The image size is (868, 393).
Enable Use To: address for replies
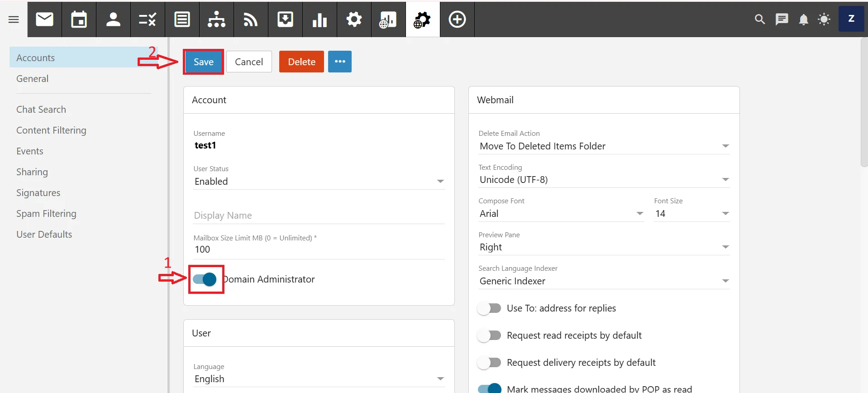click(x=489, y=308)
